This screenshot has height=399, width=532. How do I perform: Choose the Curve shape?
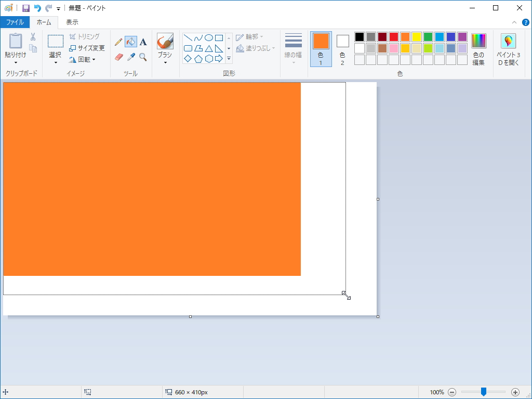point(198,37)
